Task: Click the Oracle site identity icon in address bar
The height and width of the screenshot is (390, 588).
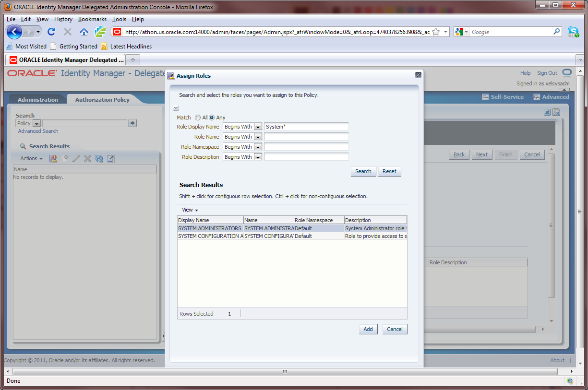Action: coord(117,32)
